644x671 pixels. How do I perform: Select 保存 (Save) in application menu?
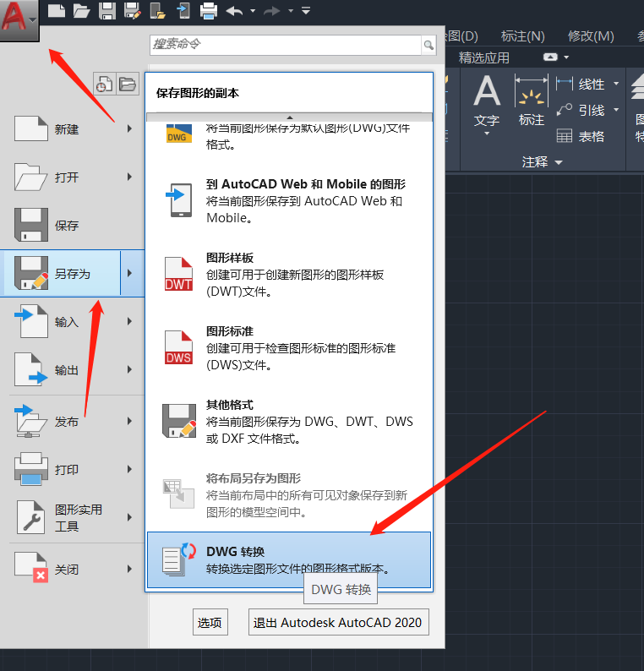click(73, 225)
